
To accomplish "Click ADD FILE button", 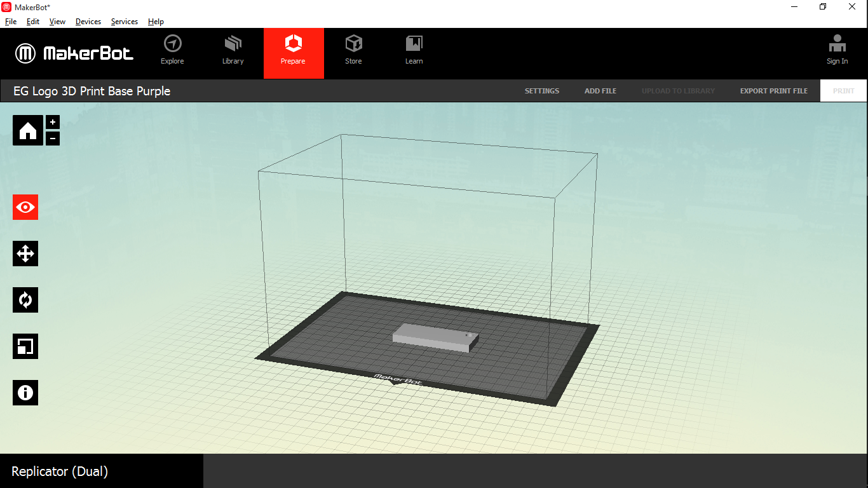I will [600, 91].
